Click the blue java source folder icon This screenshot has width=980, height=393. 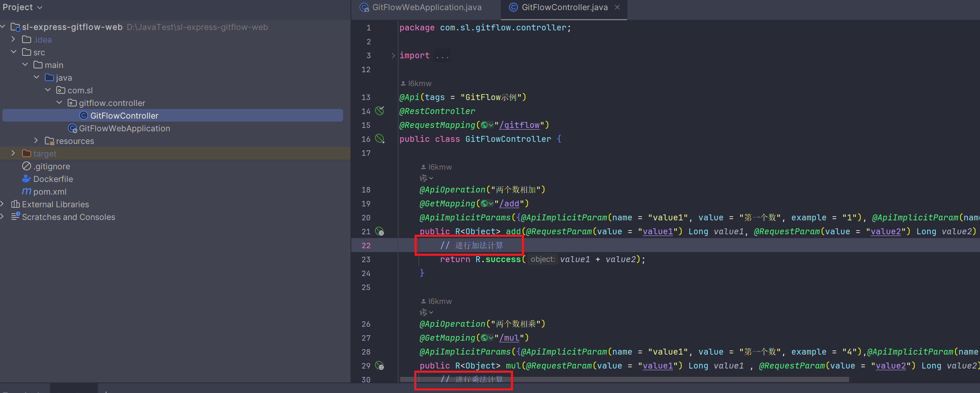click(x=49, y=77)
